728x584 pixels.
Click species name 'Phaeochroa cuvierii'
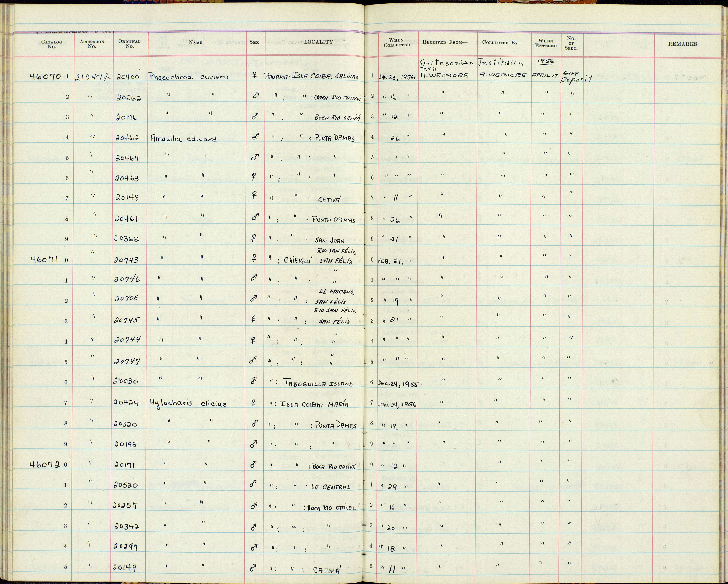coord(189,77)
